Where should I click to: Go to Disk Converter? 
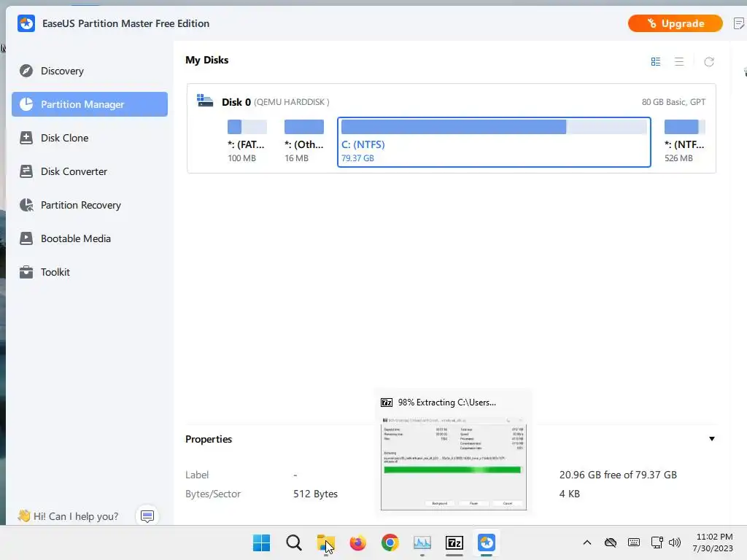90,171
